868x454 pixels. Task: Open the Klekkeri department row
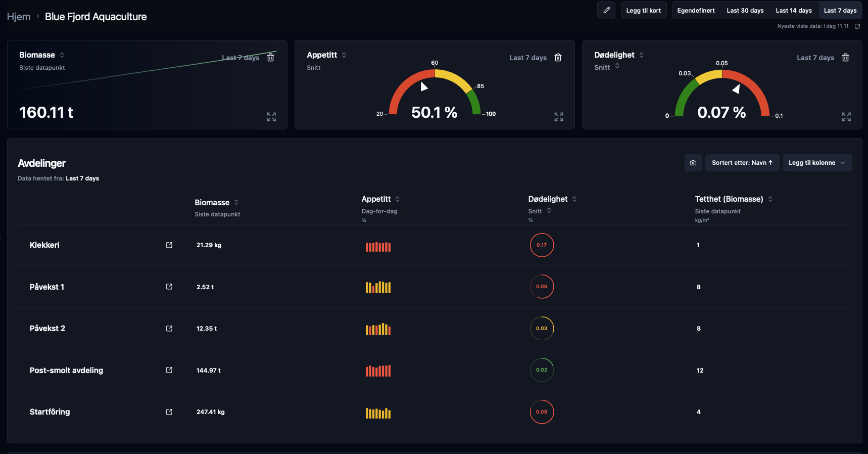click(44, 245)
